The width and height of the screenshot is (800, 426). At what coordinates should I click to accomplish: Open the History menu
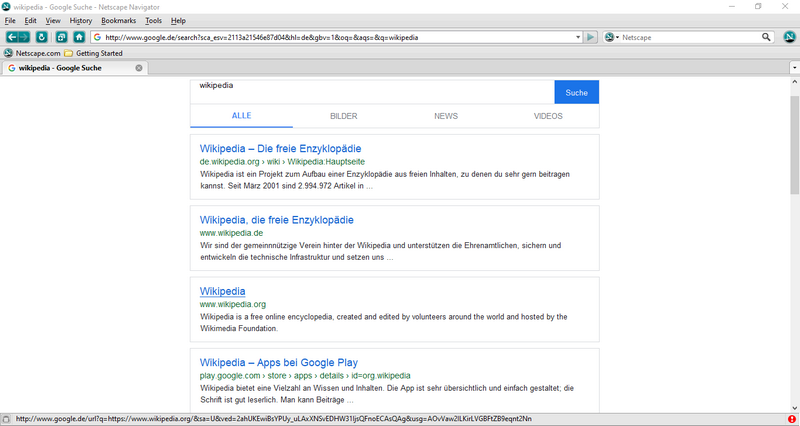(81, 20)
